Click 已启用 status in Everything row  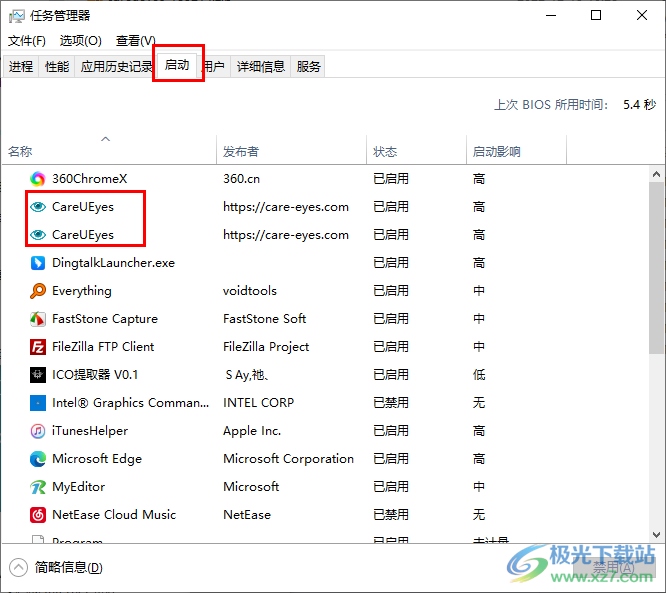tap(391, 291)
